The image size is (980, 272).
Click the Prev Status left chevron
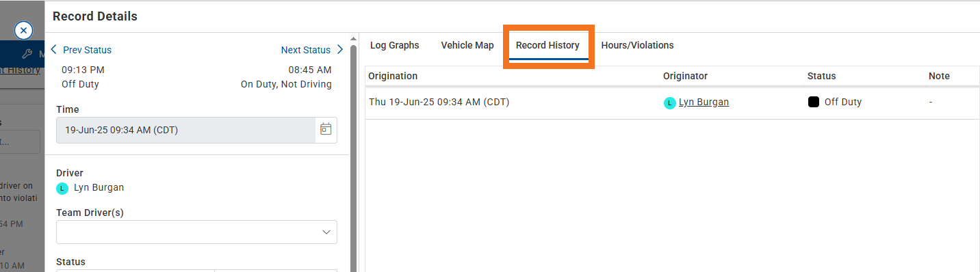(x=54, y=50)
